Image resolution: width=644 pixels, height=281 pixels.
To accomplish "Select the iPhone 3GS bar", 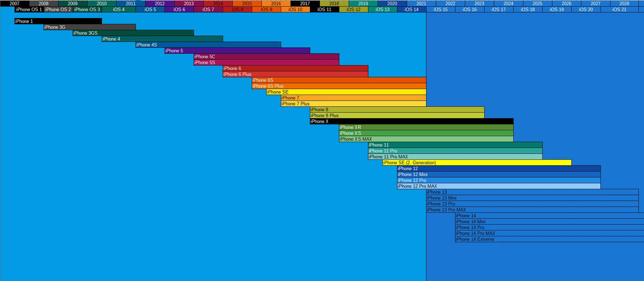I will (133, 33).
